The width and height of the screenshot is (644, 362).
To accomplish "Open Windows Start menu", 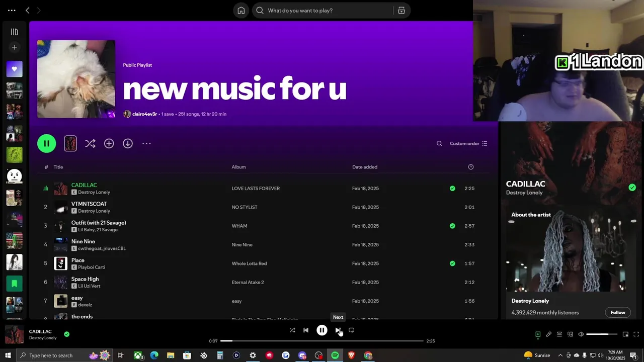I will [8, 355].
